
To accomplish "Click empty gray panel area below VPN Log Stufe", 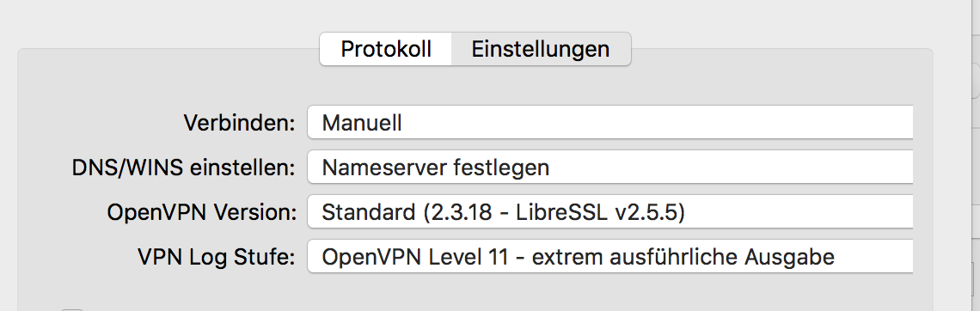I will pos(475,291).
